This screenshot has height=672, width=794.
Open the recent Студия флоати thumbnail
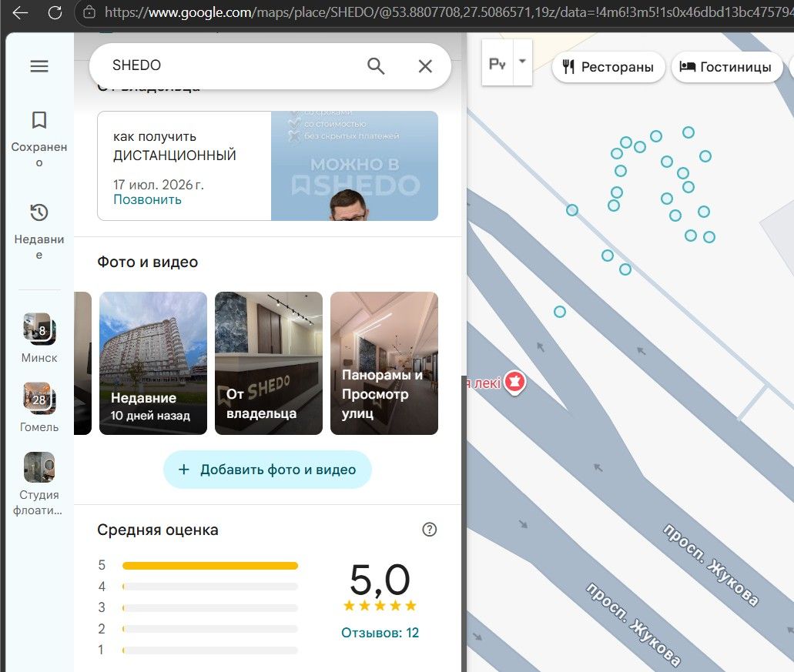point(39,467)
